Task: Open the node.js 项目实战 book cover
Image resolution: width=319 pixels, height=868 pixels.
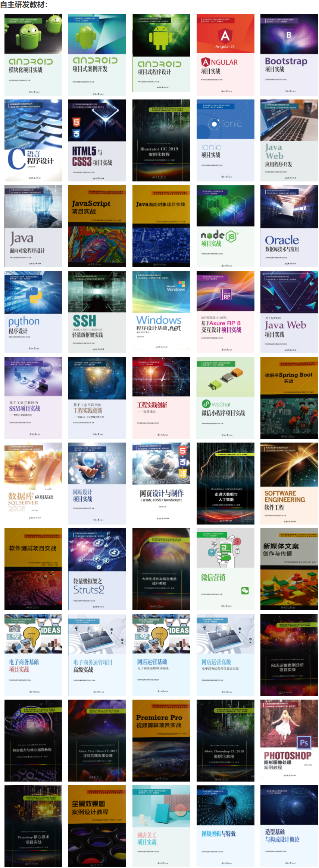Action: [x=225, y=226]
